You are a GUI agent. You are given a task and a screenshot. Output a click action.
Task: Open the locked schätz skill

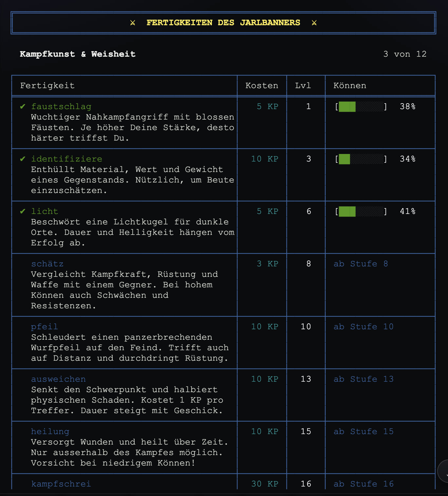[x=47, y=264]
